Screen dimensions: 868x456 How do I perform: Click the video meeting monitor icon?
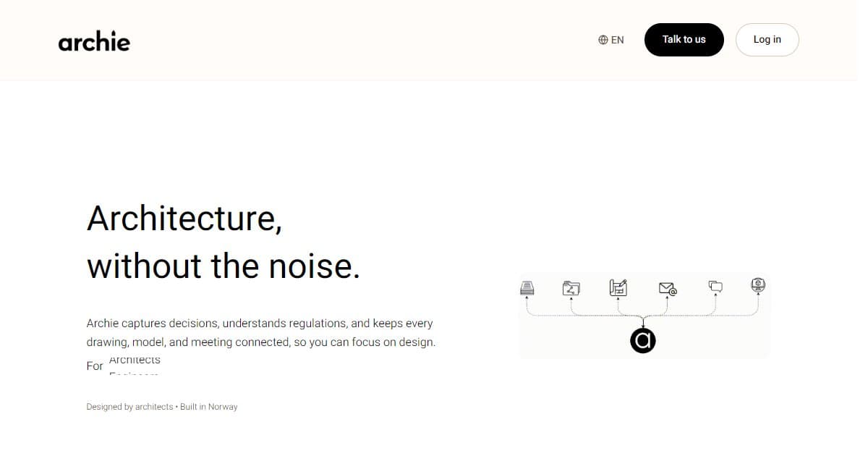click(x=758, y=285)
